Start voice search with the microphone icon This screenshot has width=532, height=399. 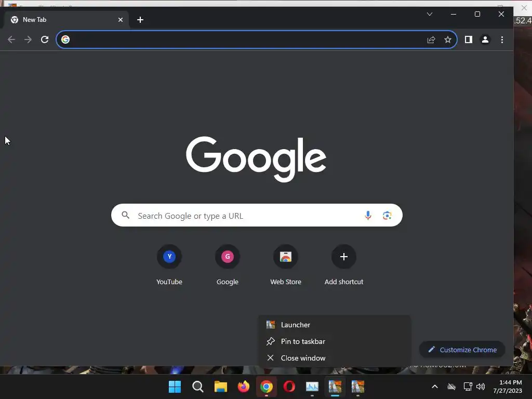[368, 216]
